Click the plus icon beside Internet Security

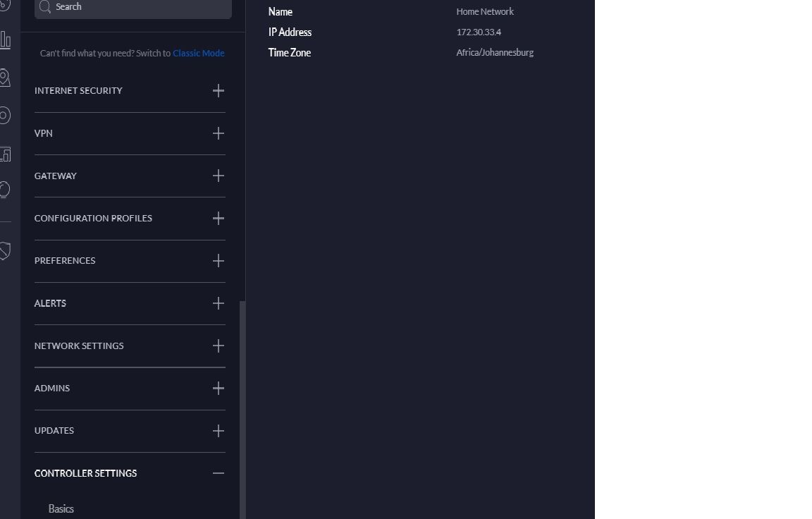[219, 90]
